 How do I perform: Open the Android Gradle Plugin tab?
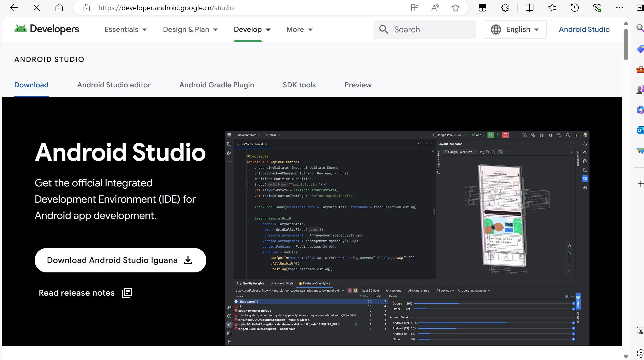[217, 85]
